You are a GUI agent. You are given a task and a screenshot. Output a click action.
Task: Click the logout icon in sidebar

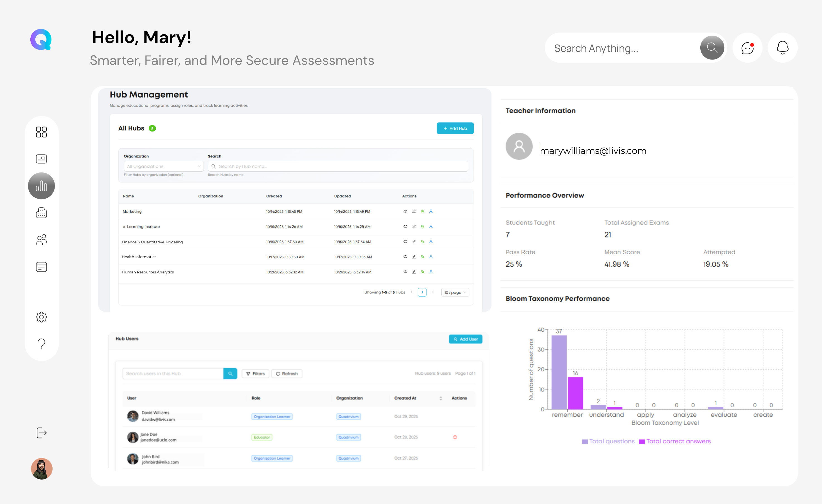coord(41,433)
